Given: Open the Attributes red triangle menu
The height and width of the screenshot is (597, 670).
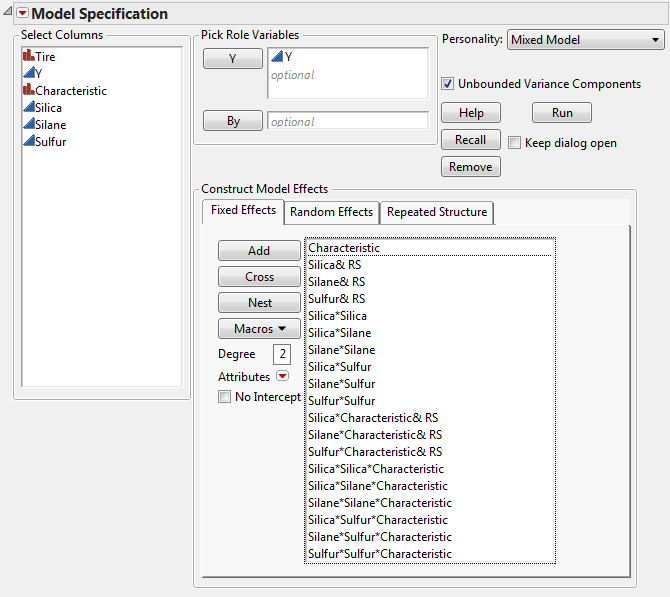Looking at the screenshot, I should (x=282, y=376).
